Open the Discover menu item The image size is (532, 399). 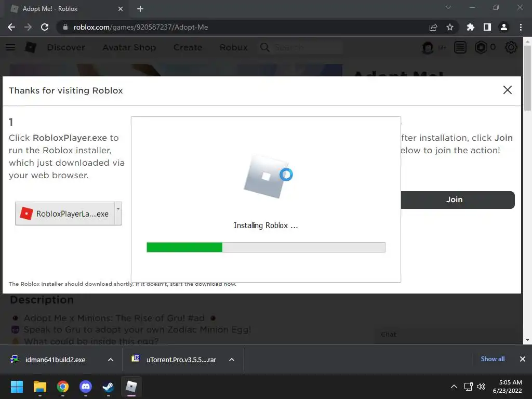point(66,47)
